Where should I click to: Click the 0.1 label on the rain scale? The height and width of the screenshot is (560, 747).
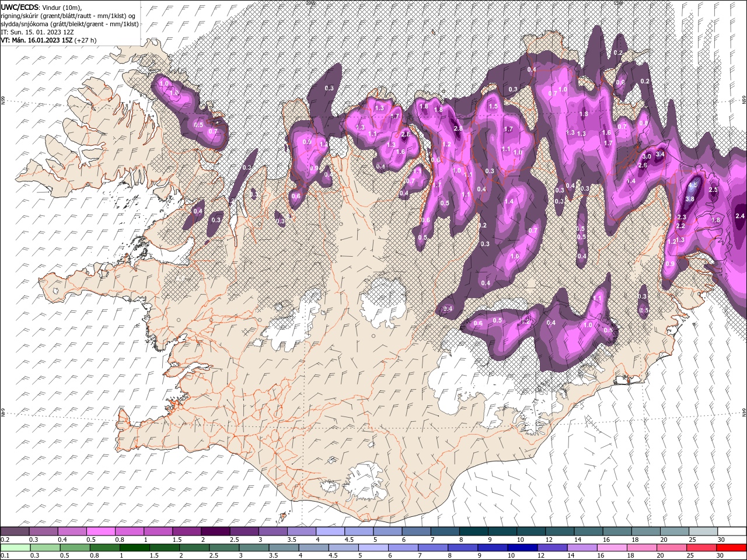coord(5,556)
